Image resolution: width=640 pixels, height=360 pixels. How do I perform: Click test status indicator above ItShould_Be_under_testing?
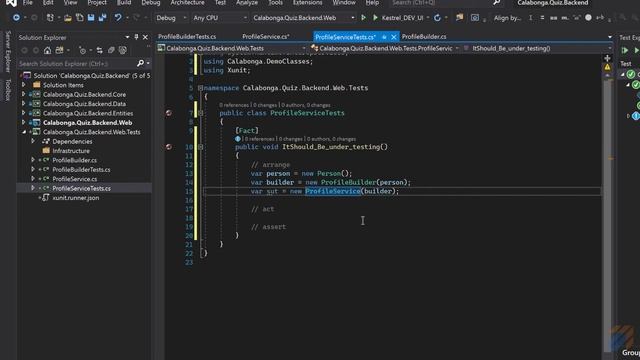[238, 139]
